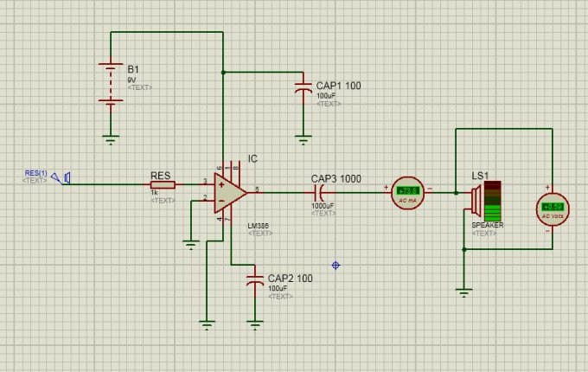Click the 'CAP3 1000' label
588x372 pixels.
(x=336, y=178)
